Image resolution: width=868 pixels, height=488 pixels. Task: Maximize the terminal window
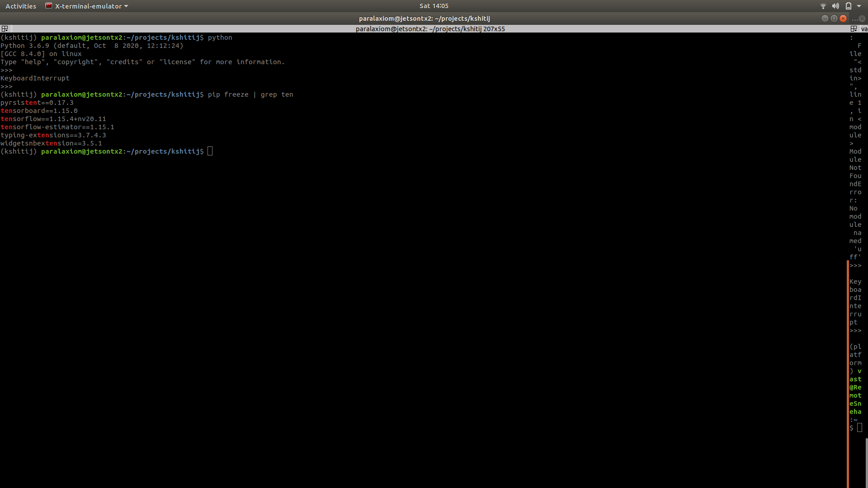pyautogui.click(x=834, y=19)
